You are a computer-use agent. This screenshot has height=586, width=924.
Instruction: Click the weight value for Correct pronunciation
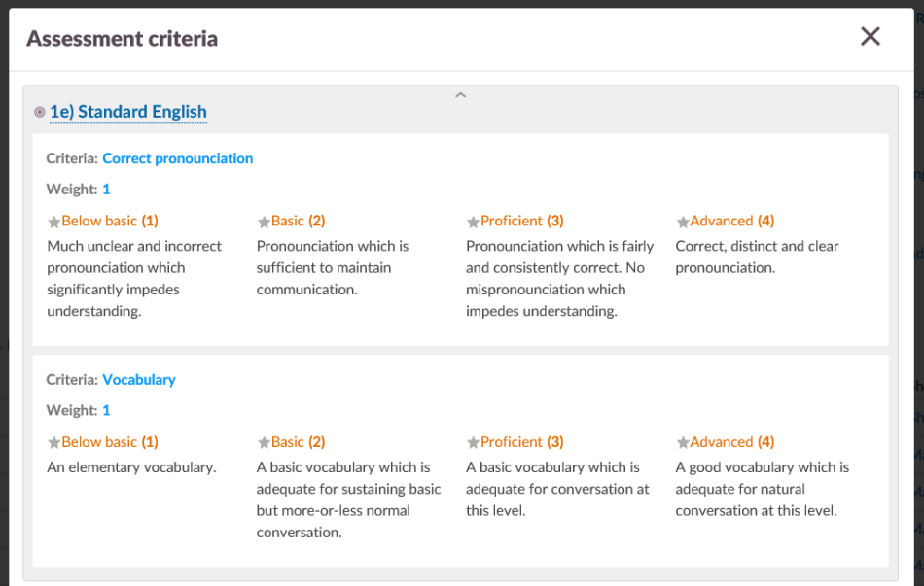(106, 190)
